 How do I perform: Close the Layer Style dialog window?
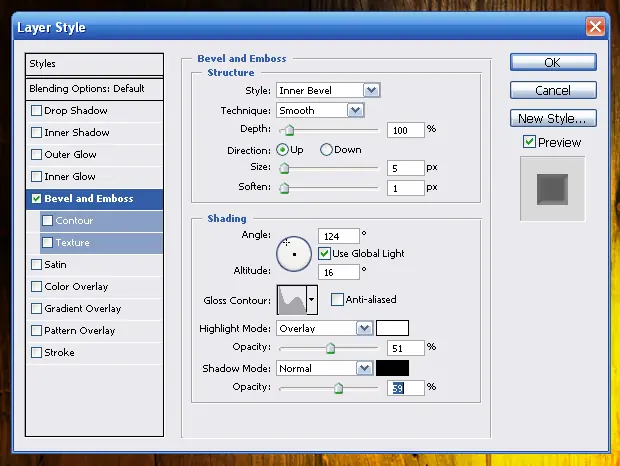point(595,27)
